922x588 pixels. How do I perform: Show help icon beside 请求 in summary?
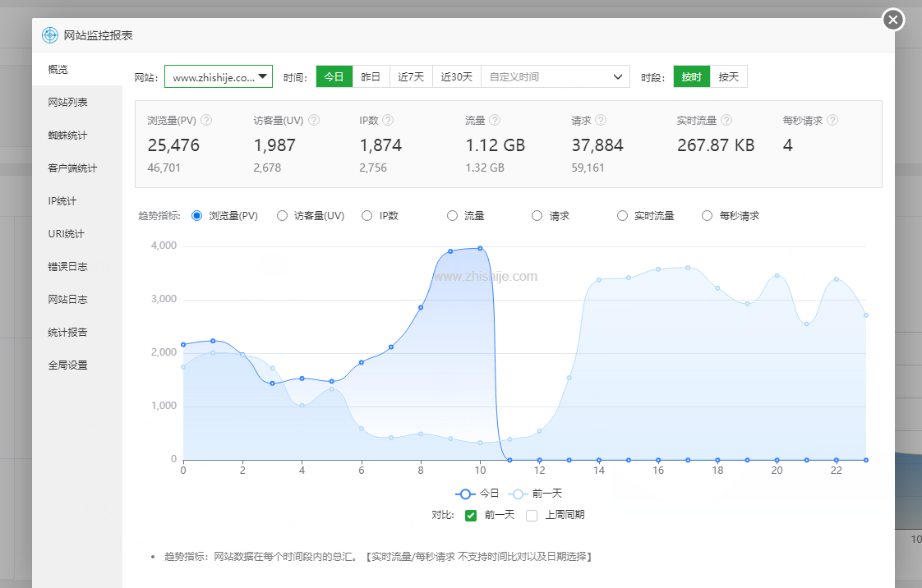coord(601,120)
